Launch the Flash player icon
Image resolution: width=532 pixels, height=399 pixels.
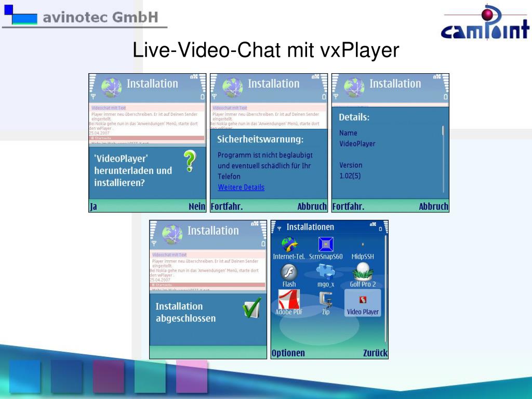(289, 276)
